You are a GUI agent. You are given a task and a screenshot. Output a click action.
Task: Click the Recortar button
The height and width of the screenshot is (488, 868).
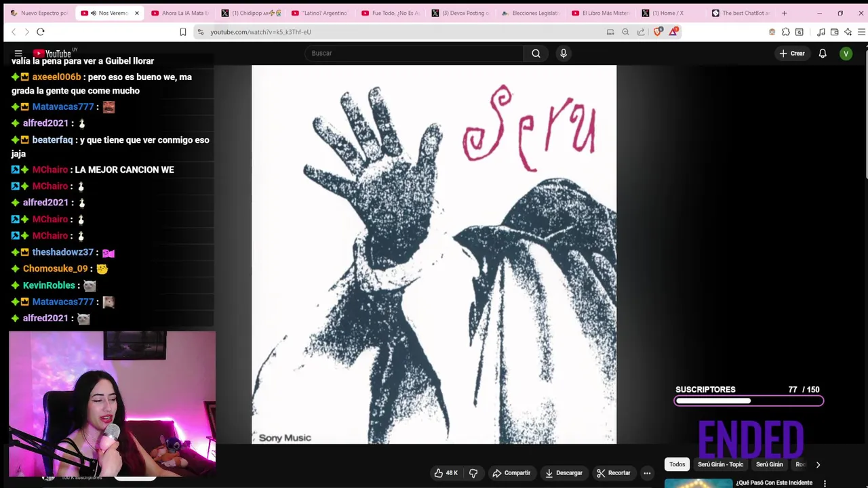tap(613, 473)
